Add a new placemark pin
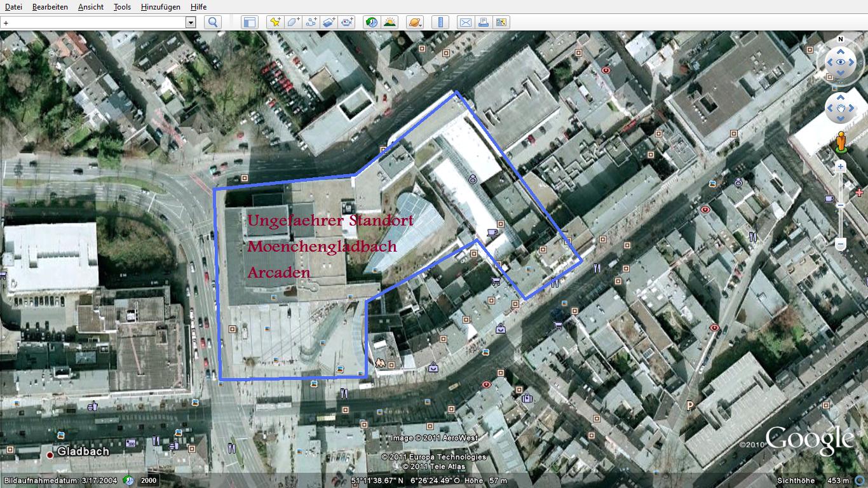This screenshot has height=488, width=868. pyautogui.click(x=275, y=22)
